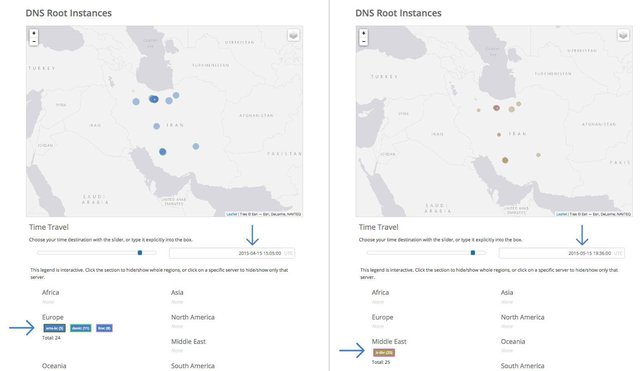This screenshot has width=640, height=371.
Task: Zoom out on the right map
Action: [364, 41]
